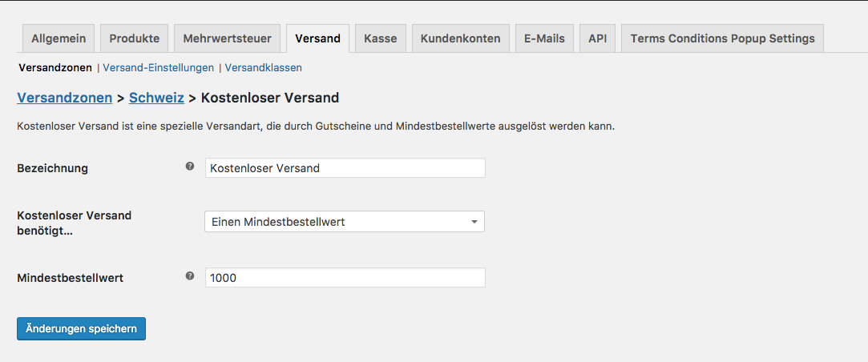Go to the Mehrwertsteuer tab
This screenshot has width=868, height=362.
(227, 38)
